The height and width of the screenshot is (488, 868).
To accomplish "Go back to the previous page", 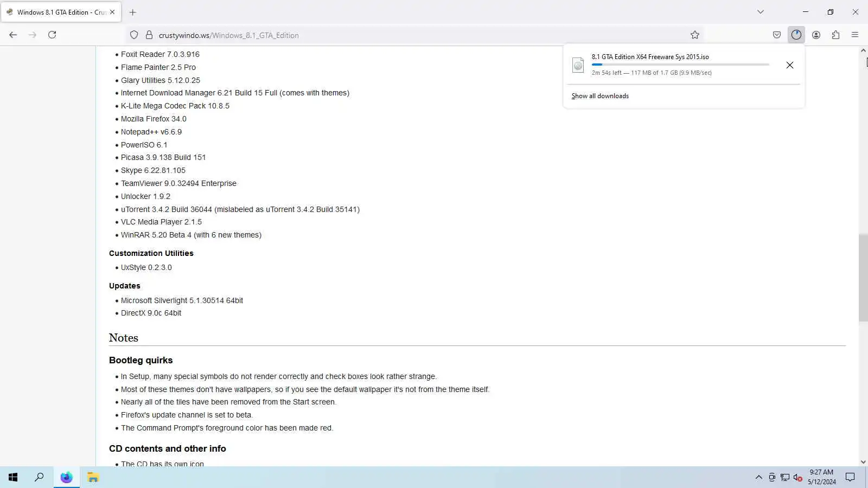I will pyautogui.click(x=13, y=35).
